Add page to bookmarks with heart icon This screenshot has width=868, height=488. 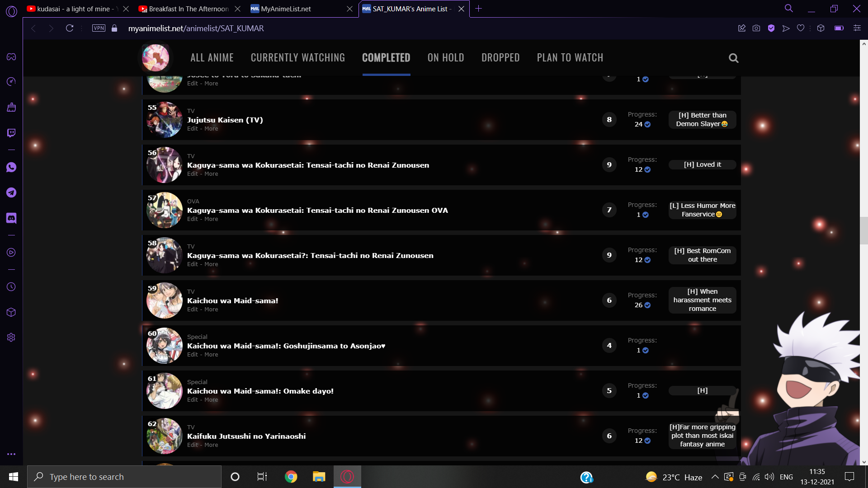pos(801,28)
